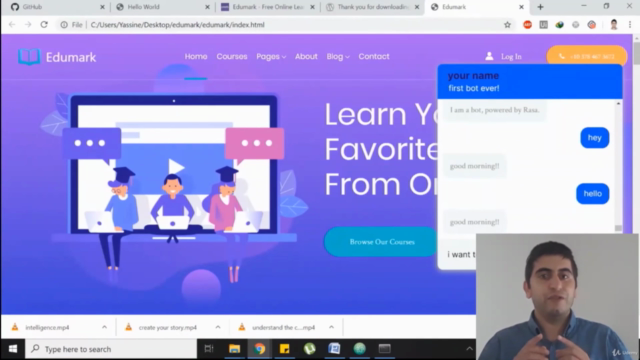
Task: Open the Contact nav link
Action: point(374,57)
